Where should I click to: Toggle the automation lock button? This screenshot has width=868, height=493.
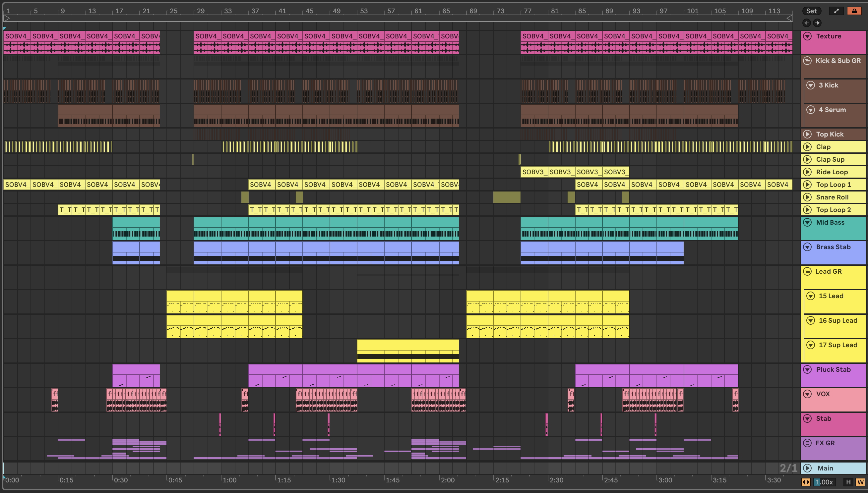point(854,11)
